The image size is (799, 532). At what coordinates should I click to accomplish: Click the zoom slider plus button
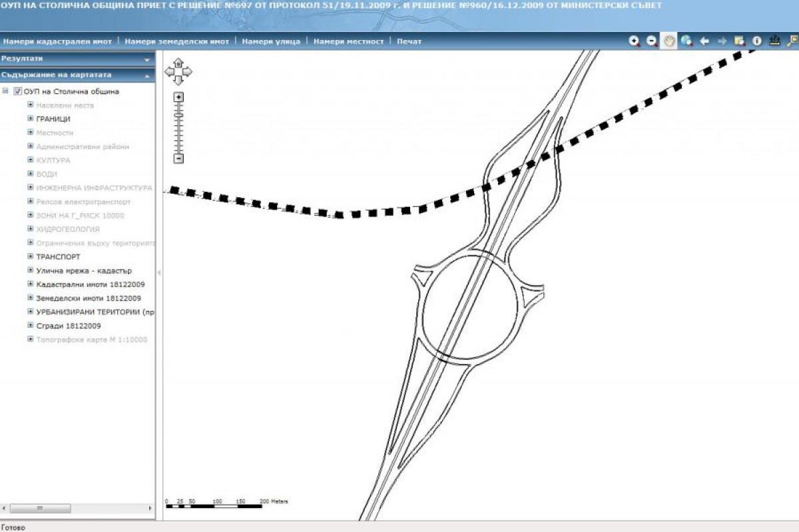(178, 97)
